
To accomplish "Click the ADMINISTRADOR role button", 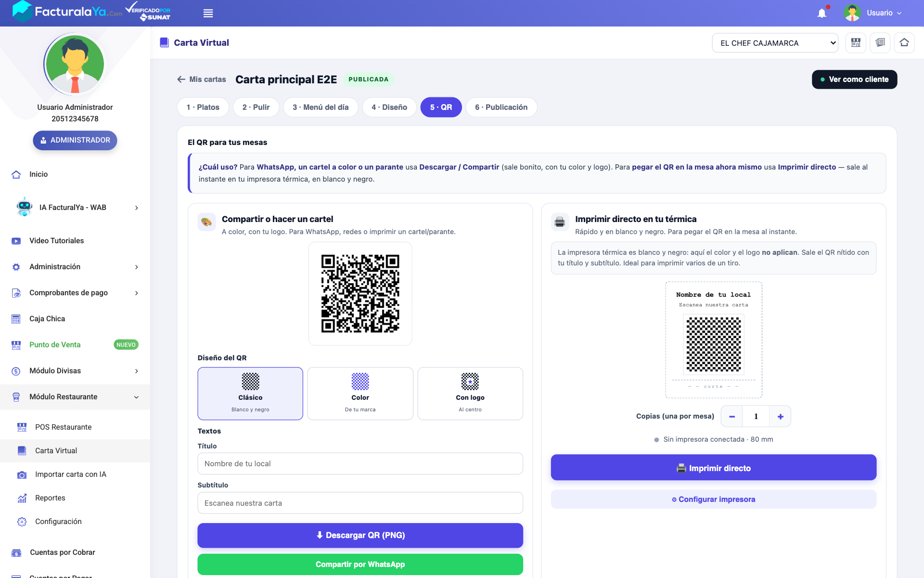I will click(75, 140).
